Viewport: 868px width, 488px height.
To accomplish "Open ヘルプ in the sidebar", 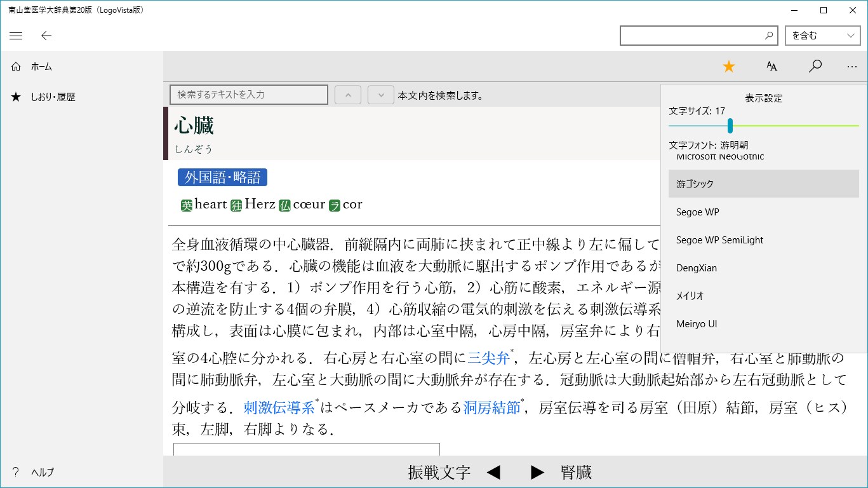I will (81, 472).
